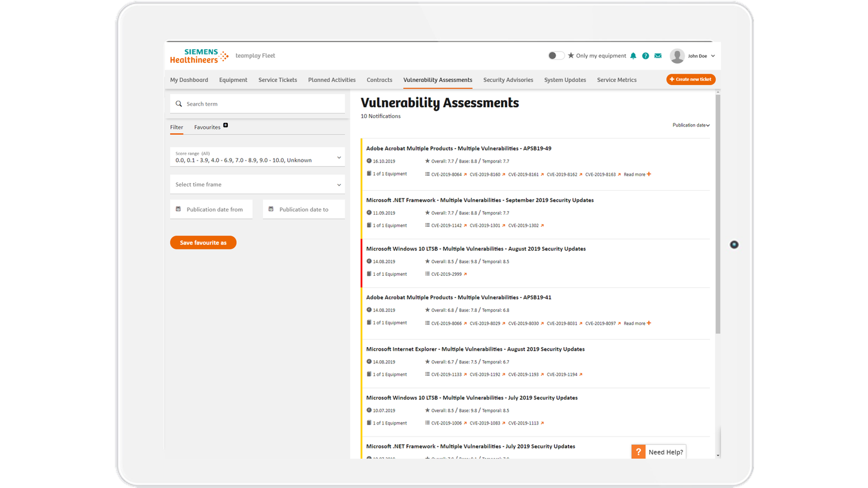Open the help question mark icon

coord(646,56)
